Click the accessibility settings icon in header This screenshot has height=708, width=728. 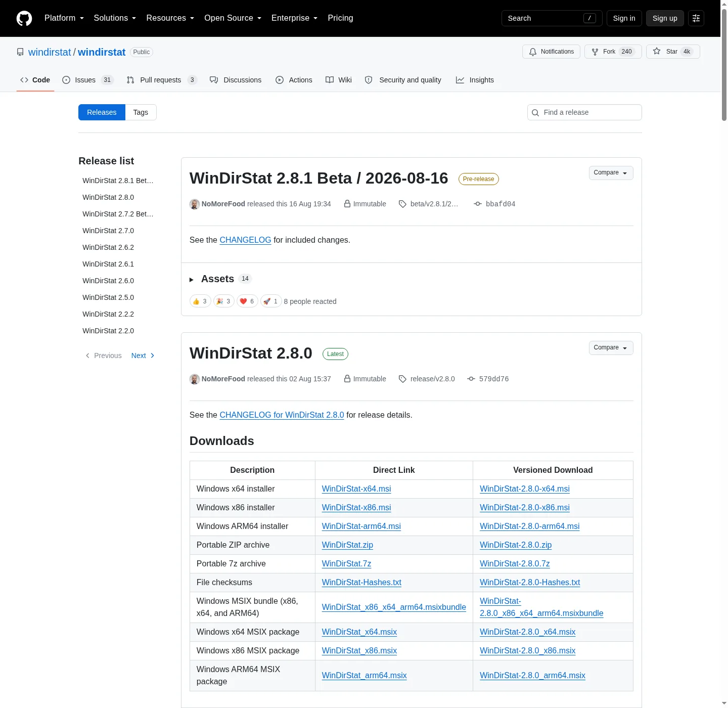(696, 18)
